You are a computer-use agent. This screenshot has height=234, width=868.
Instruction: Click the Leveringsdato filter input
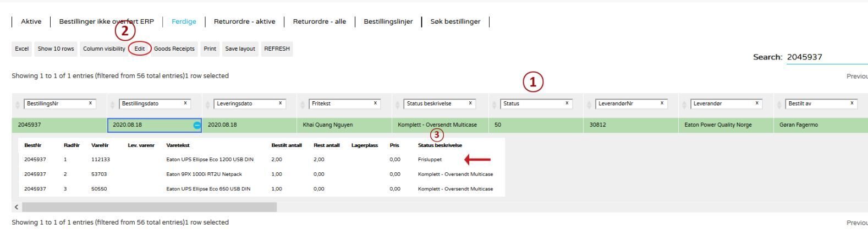(250, 104)
